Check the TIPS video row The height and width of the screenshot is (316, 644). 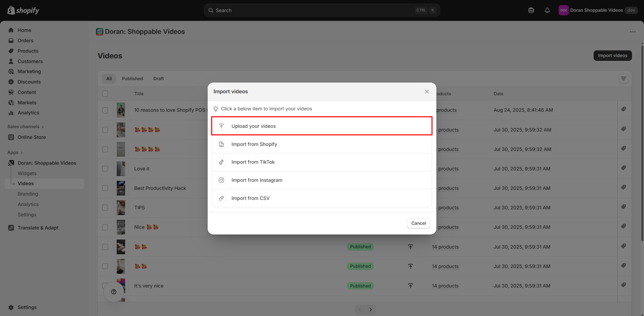(105, 208)
